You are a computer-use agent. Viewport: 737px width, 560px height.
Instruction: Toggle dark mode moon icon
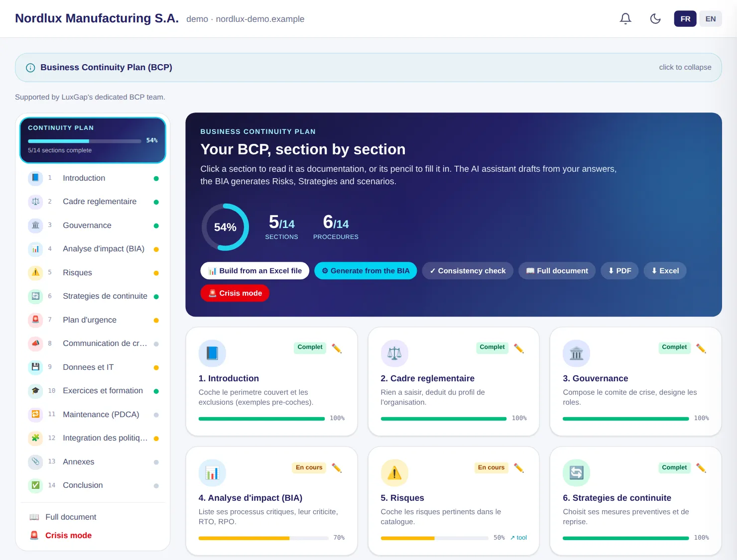655,19
